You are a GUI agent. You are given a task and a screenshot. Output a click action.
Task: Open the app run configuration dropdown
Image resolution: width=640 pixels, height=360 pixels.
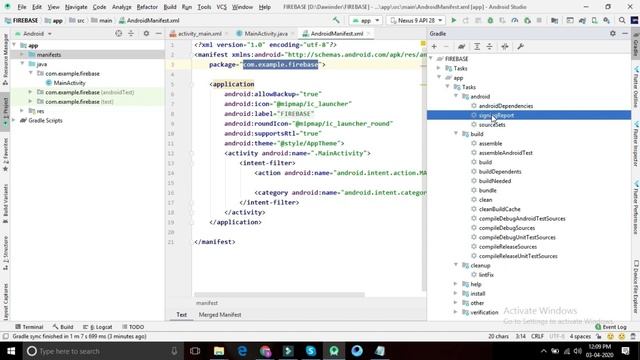pyautogui.click(x=366, y=20)
